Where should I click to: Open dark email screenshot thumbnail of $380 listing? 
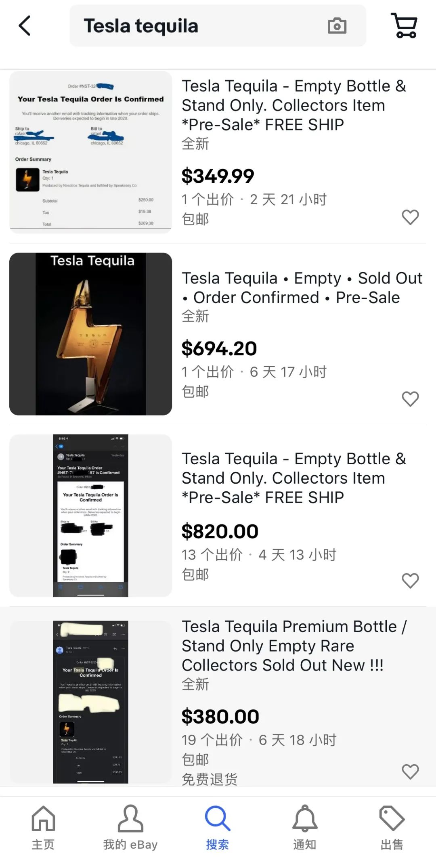pos(91,702)
